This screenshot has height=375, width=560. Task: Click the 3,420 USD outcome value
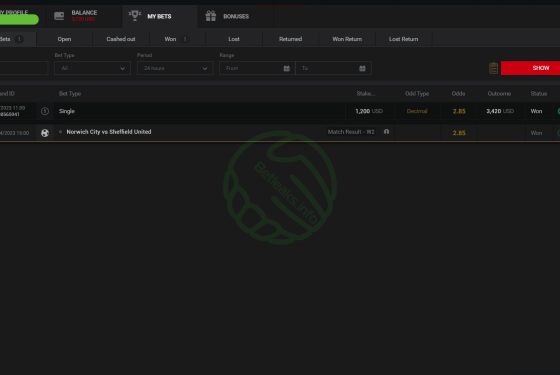point(500,111)
